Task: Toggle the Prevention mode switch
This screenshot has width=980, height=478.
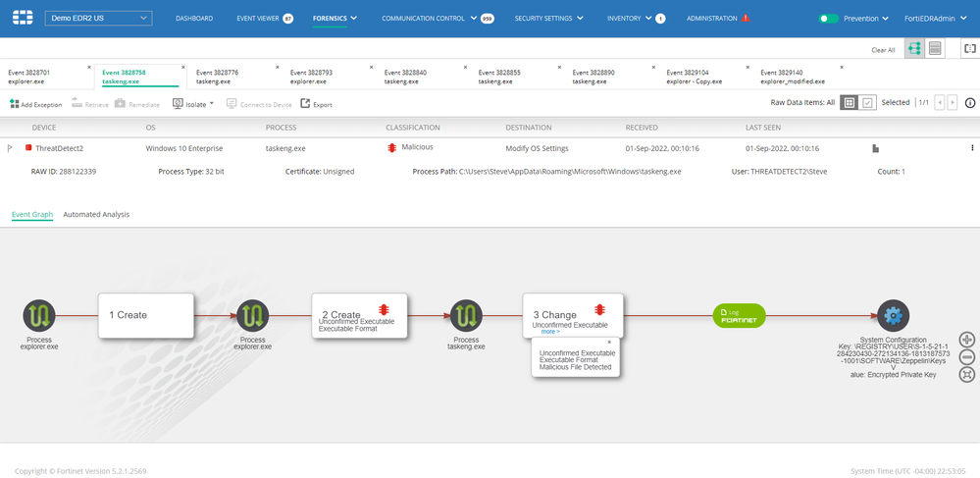Action: (828, 18)
